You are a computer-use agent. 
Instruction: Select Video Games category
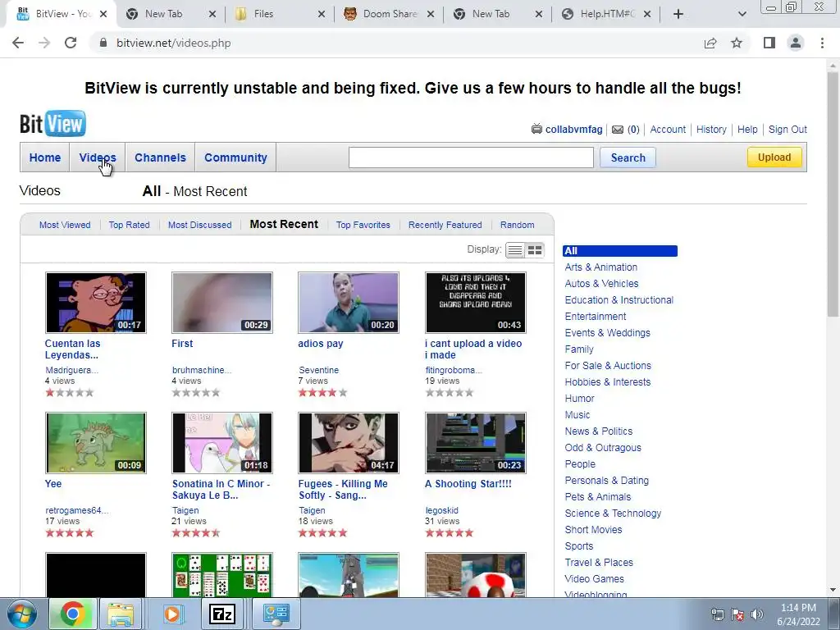(x=594, y=579)
